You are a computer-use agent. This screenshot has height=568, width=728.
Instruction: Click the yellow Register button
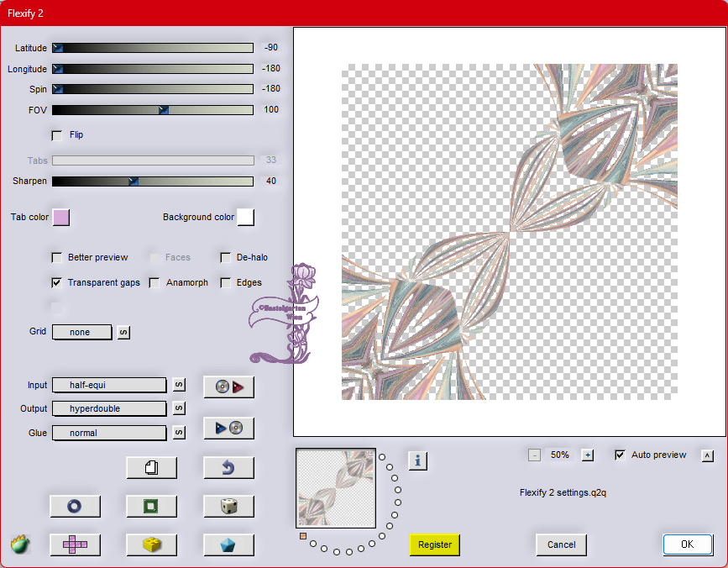(x=435, y=544)
